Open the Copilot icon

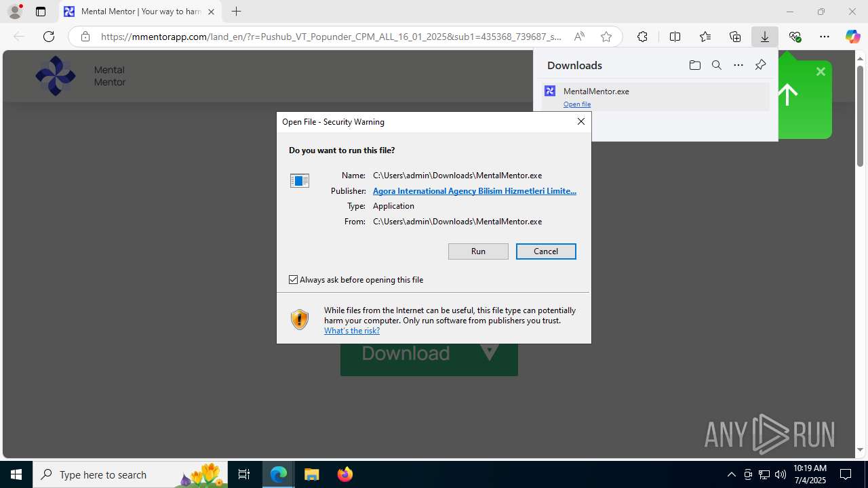click(x=852, y=37)
